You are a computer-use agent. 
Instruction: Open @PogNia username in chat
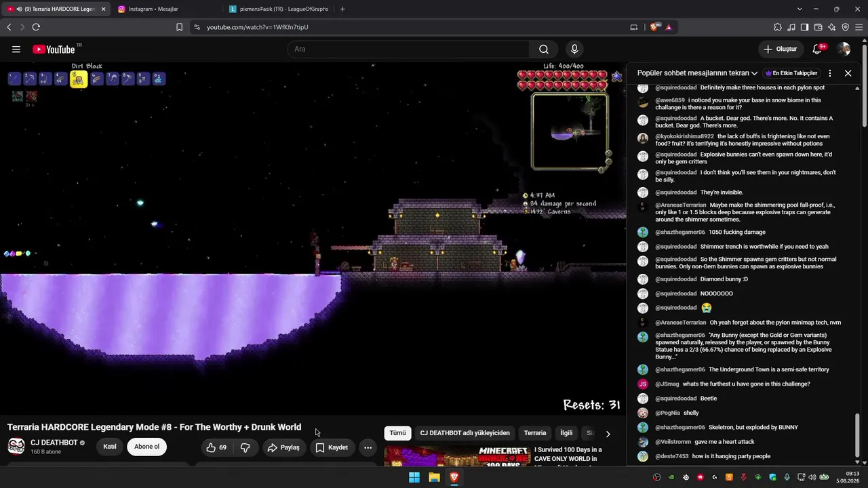tap(668, 413)
